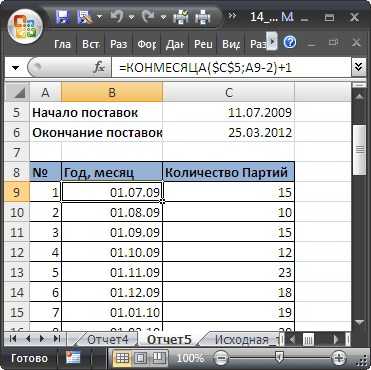Open the Undo history dropdown arrow
371x370 pixels.
pos(131,17)
